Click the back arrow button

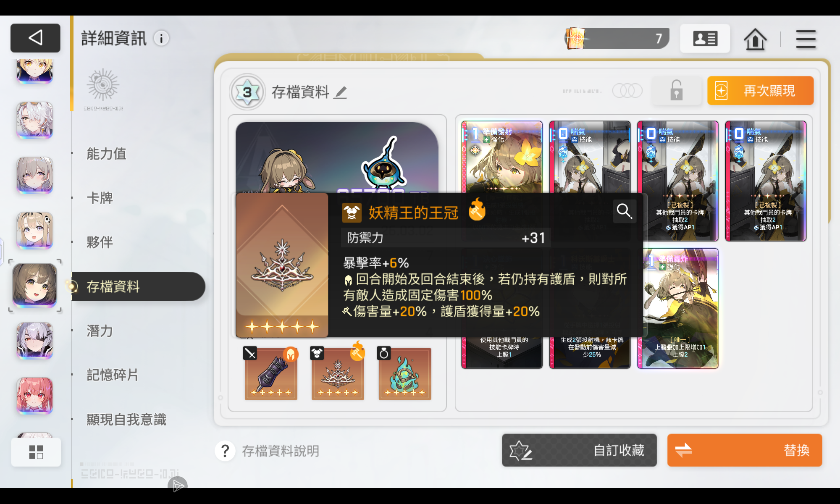point(35,38)
